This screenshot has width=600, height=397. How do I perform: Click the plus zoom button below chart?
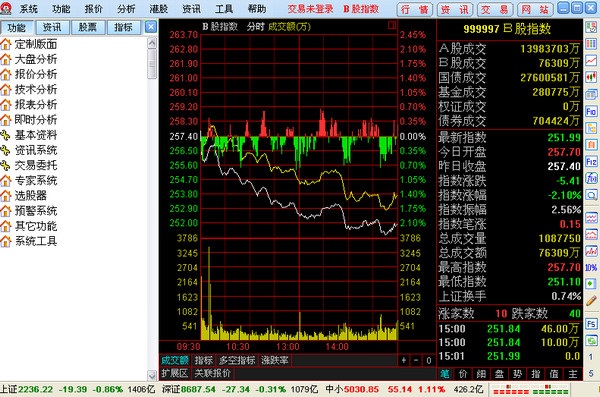(x=404, y=360)
